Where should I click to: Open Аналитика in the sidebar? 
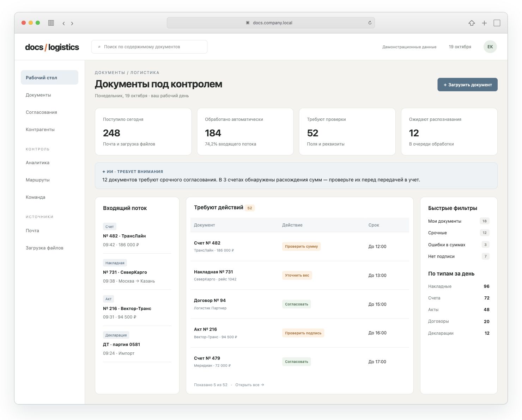(49, 162)
